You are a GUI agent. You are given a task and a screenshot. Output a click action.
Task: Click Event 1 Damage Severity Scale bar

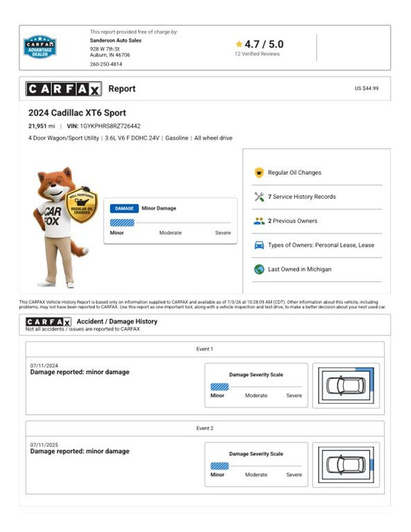click(x=256, y=387)
